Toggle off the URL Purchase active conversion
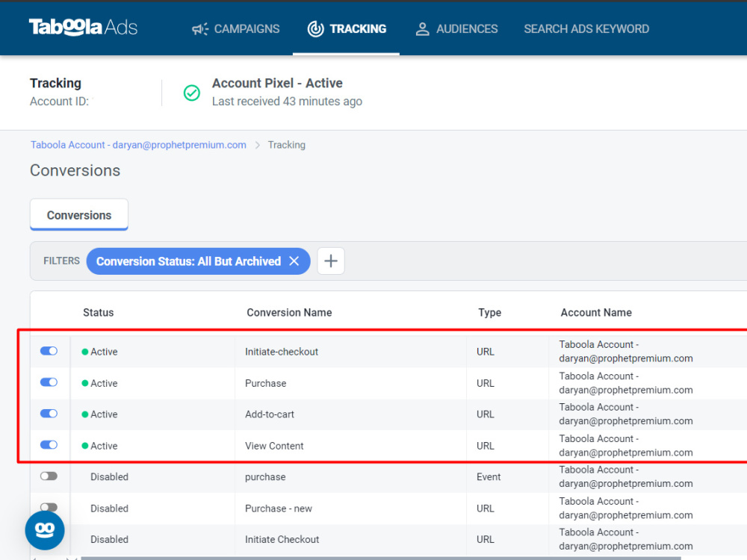 pos(49,382)
